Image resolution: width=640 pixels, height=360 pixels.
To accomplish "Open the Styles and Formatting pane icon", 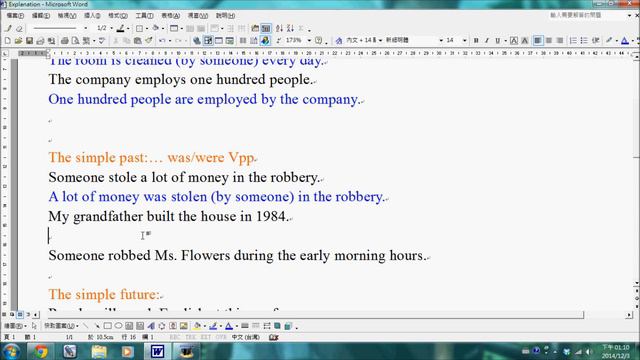I will 339,40.
